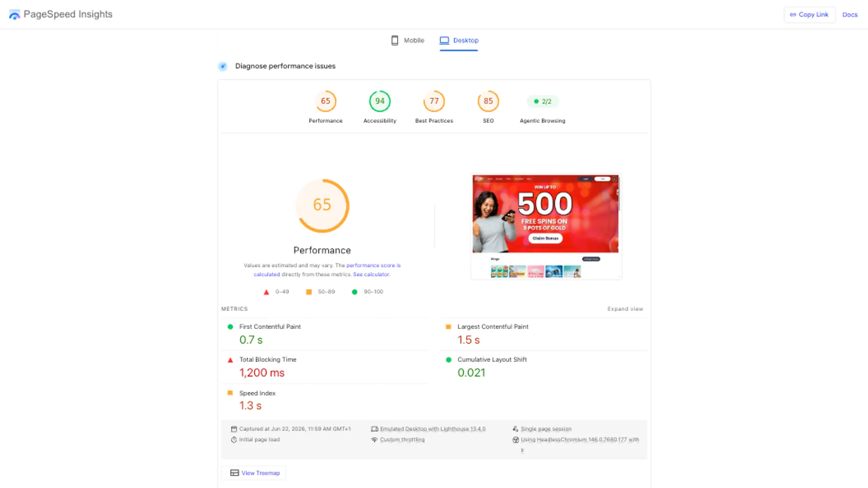Viewport: 868px width, 488px height.
Task: Open the See calculator link
Action: pyautogui.click(x=371, y=274)
